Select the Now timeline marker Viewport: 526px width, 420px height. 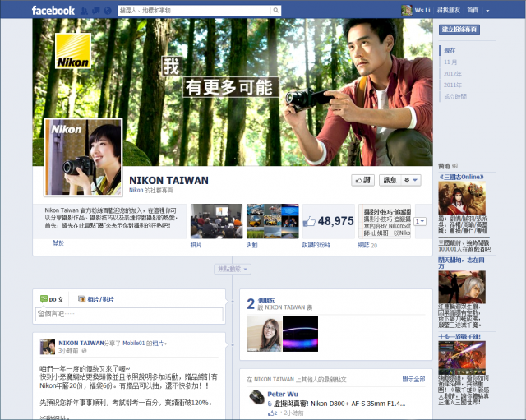click(450, 51)
